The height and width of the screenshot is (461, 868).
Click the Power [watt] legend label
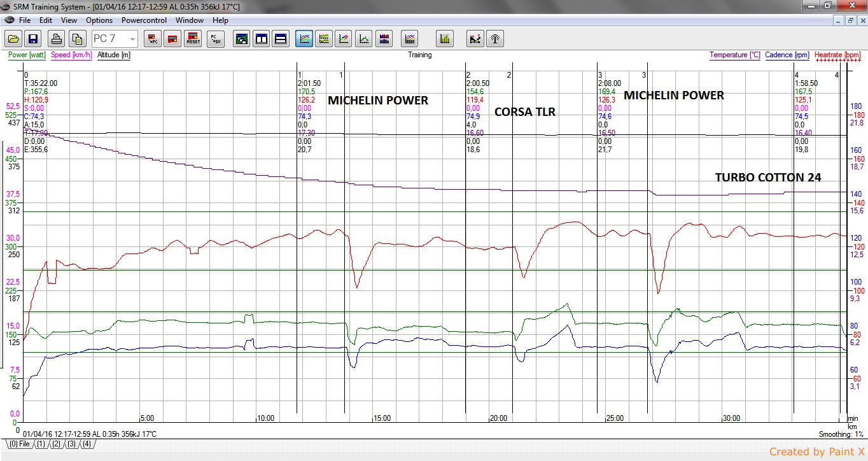click(27, 55)
